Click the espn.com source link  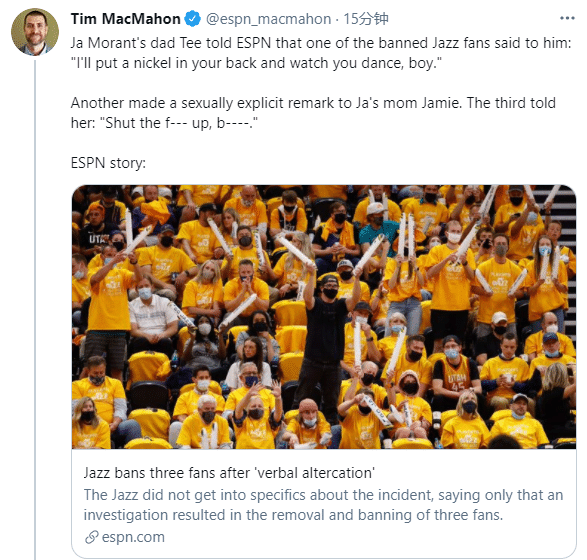(x=133, y=537)
